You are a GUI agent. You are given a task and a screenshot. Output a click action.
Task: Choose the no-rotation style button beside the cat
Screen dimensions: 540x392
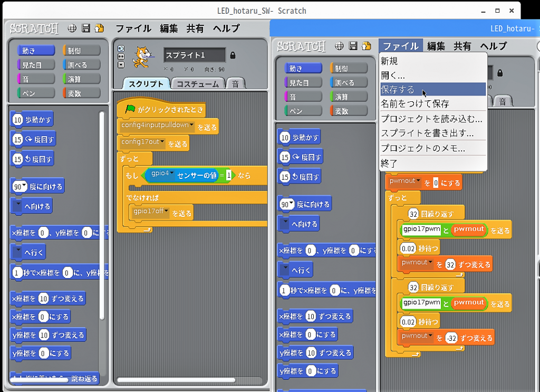[121, 65]
